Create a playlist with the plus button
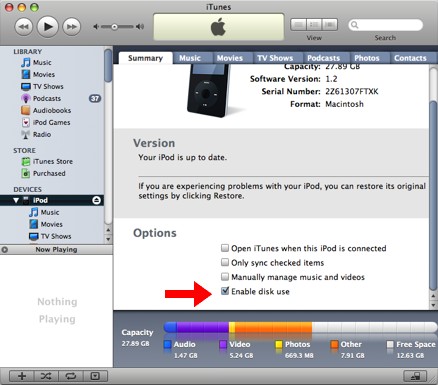The height and width of the screenshot is (385, 438). 22,376
